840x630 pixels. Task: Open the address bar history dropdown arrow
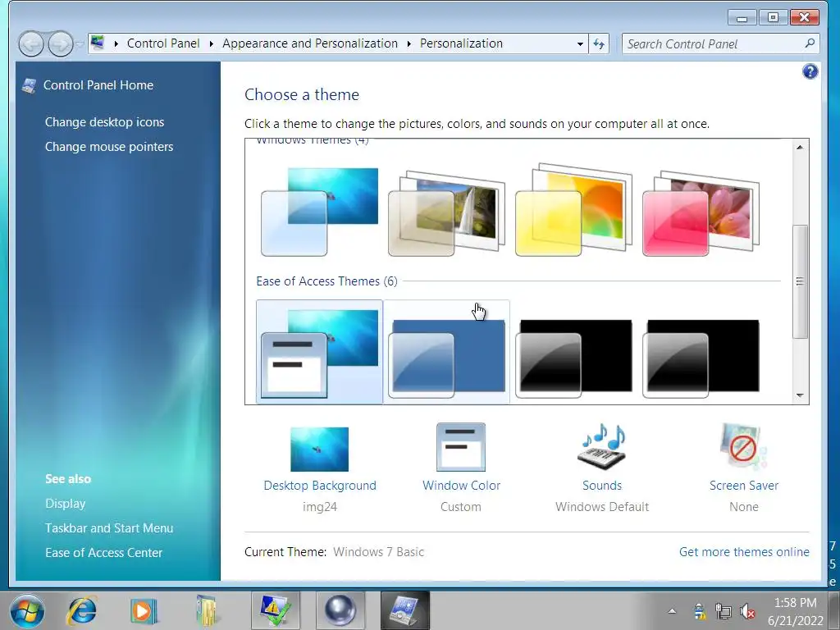point(580,44)
